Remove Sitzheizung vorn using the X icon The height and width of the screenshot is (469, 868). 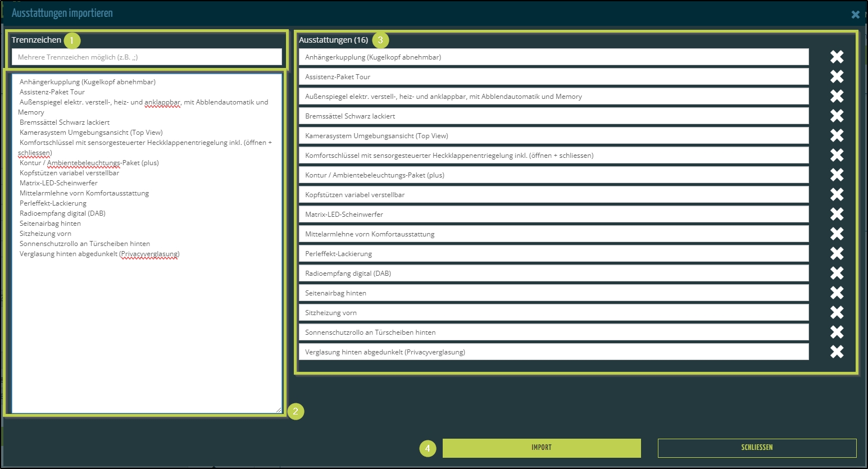click(x=837, y=312)
